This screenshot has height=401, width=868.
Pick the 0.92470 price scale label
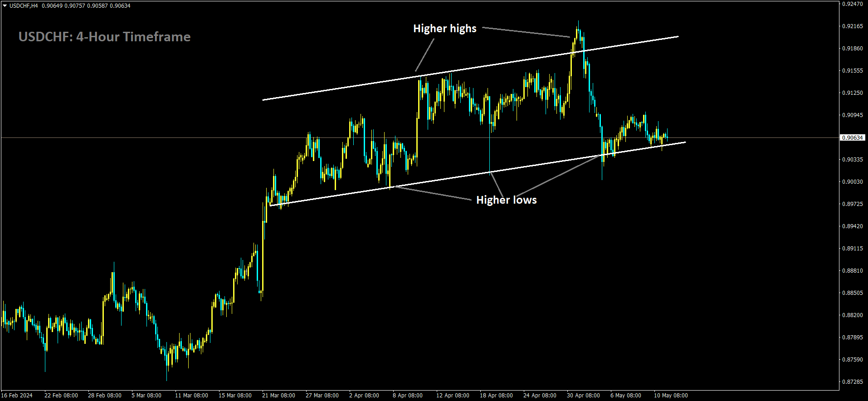click(852, 4)
